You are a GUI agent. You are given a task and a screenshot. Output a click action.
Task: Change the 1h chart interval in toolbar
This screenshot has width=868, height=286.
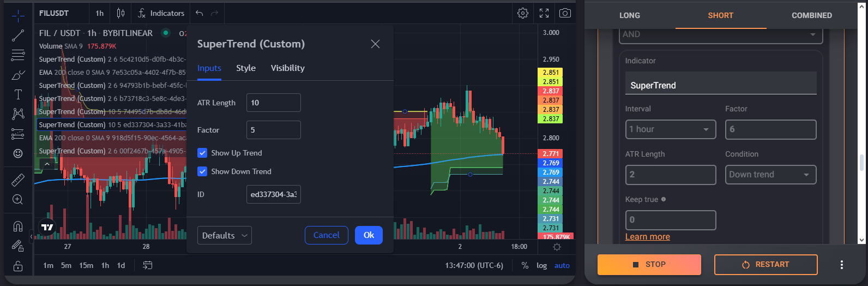99,13
